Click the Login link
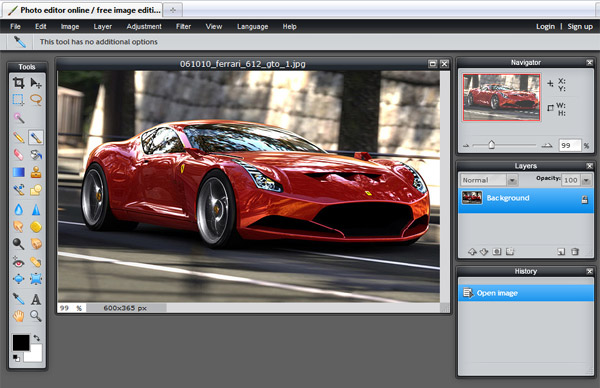 pyautogui.click(x=545, y=26)
